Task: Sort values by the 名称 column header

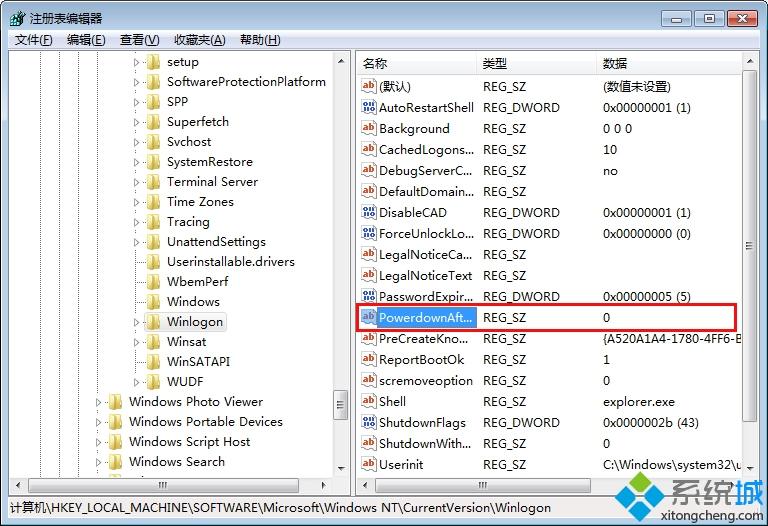Action: click(416, 63)
